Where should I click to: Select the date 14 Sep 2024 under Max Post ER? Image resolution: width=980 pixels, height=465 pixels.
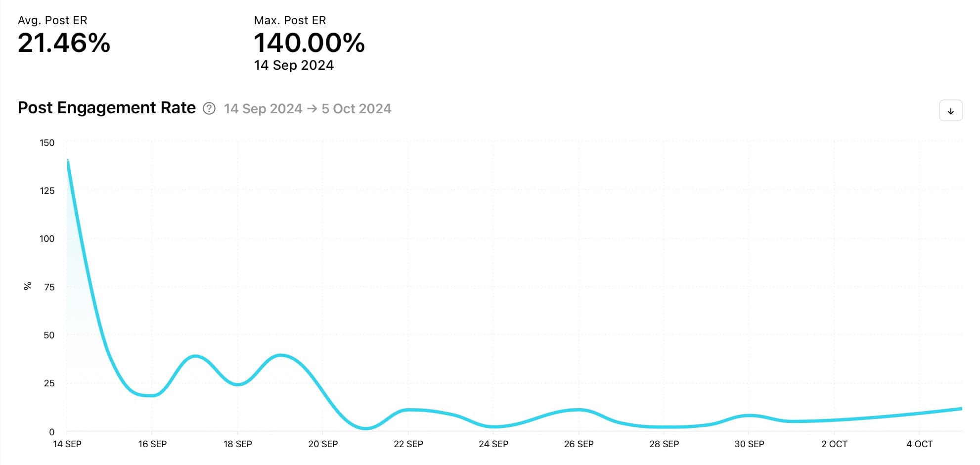click(294, 65)
